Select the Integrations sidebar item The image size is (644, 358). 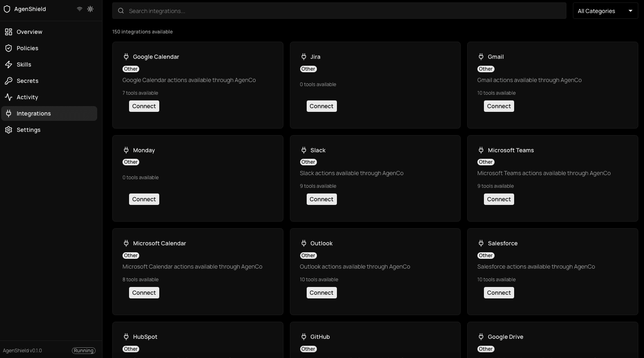[x=49, y=113]
